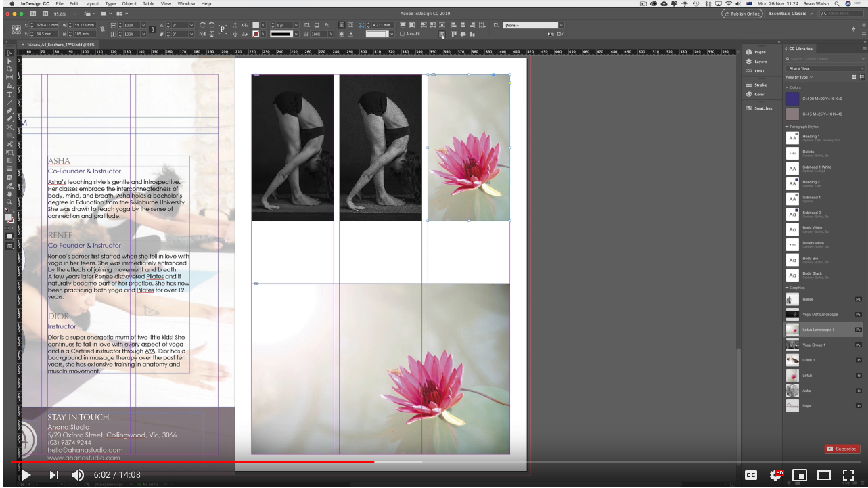Image resolution: width=868 pixels, height=488 pixels.
Task: Click the Publish Online button
Action: [741, 12]
